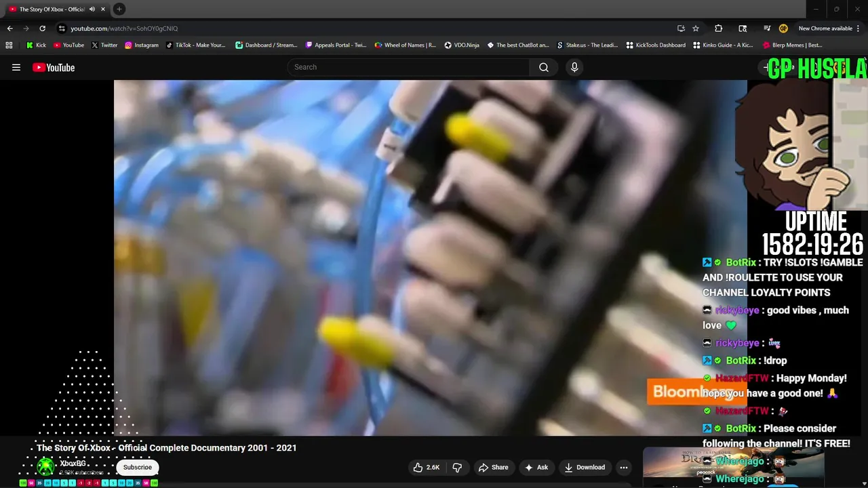Open the YouTube bookmark
The height and width of the screenshot is (488, 868).
coord(68,45)
